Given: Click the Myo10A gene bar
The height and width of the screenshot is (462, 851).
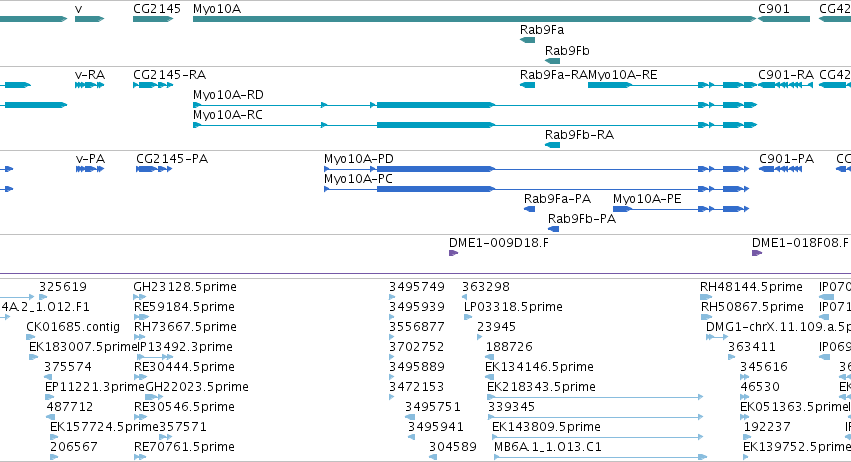Looking at the screenshot, I should pos(474,19).
